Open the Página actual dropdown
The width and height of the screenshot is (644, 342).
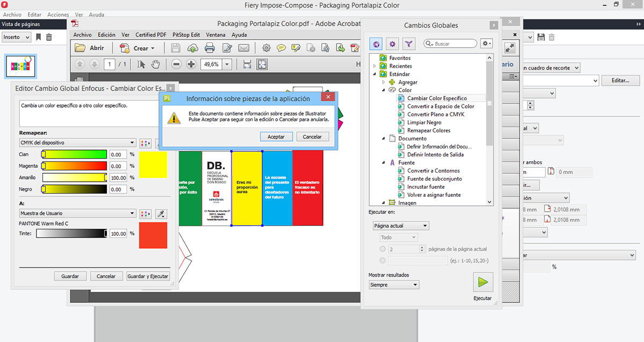tap(401, 226)
